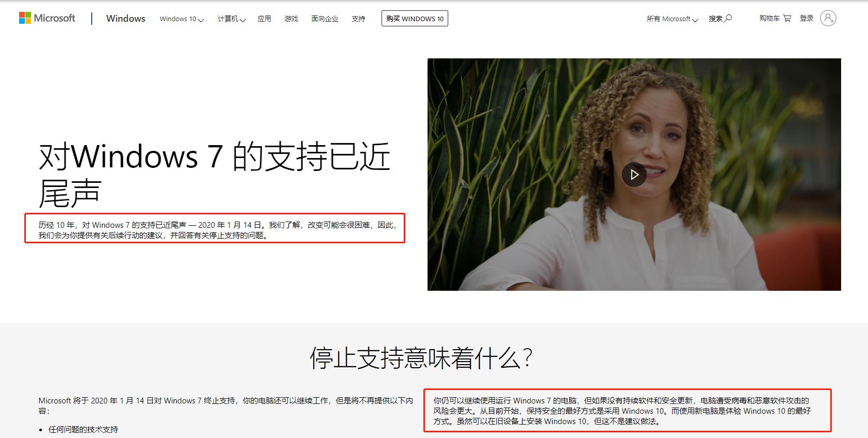Click the account avatar icon

pyautogui.click(x=828, y=18)
